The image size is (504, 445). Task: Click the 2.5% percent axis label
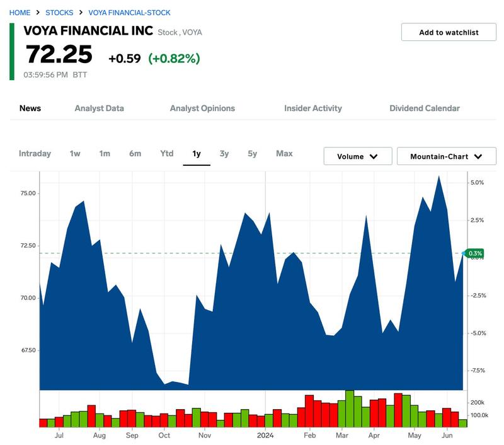477,220
